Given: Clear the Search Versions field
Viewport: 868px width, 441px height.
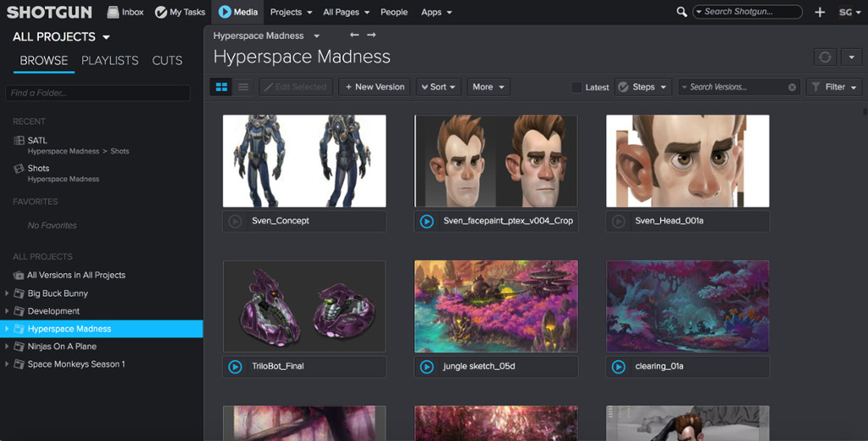Looking at the screenshot, I should (793, 87).
